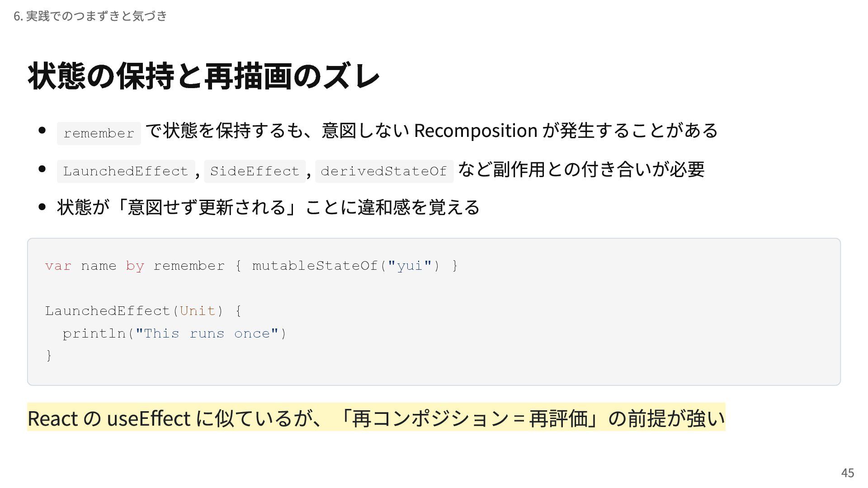Click the closing brace in code block
The image size is (868, 488).
coord(49,356)
